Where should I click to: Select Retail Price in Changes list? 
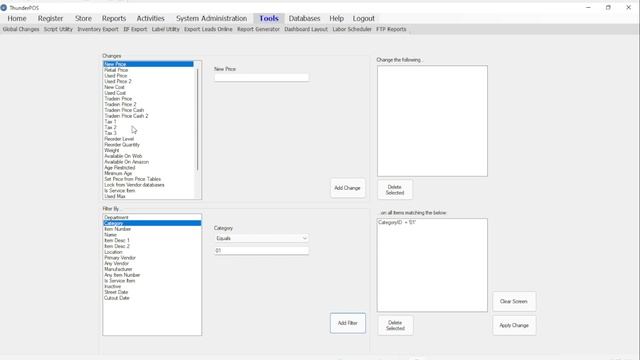pyautogui.click(x=116, y=70)
